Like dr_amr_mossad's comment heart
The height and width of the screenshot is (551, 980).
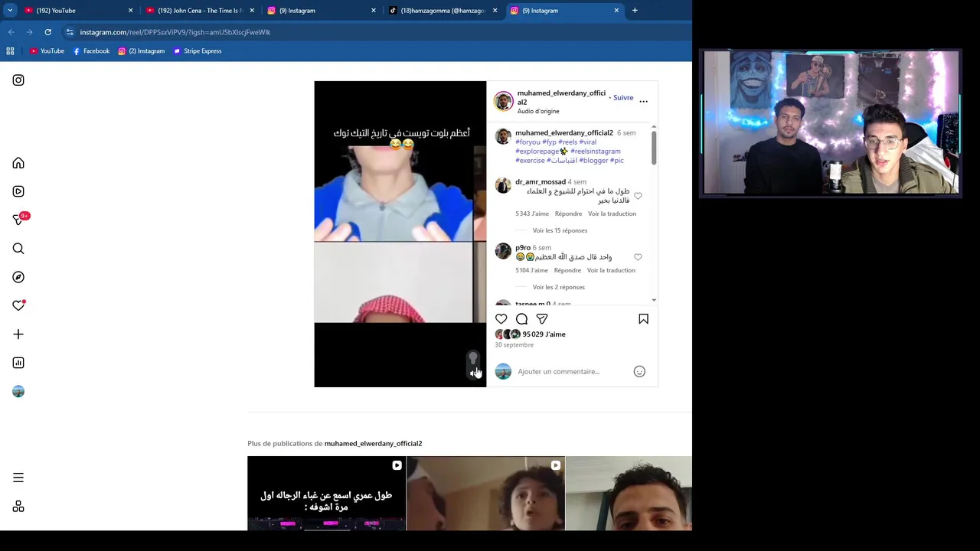(638, 196)
